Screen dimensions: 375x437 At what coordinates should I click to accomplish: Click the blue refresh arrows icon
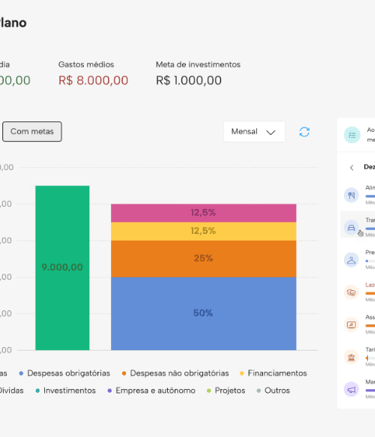[304, 132]
